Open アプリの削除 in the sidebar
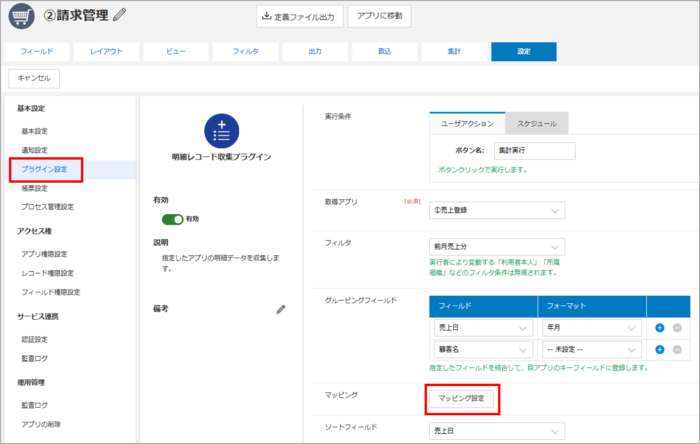 (x=41, y=424)
